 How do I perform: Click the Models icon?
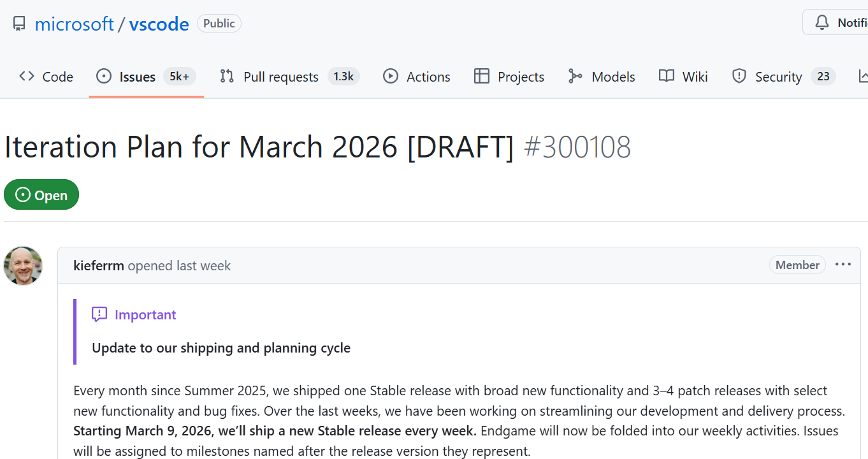click(x=575, y=76)
